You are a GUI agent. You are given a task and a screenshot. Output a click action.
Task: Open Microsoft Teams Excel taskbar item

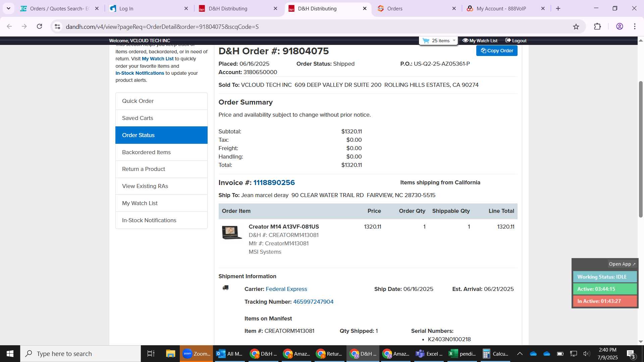[429, 354]
